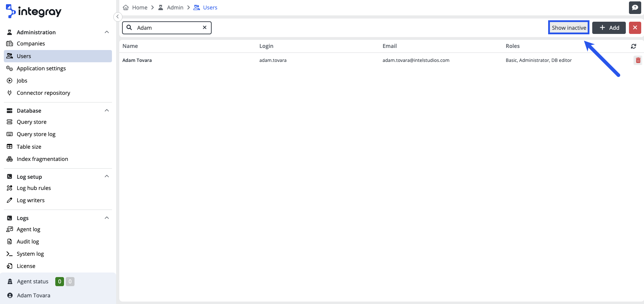Click the red close button next to Add
The height and width of the screenshot is (304, 644).
(635, 28)
